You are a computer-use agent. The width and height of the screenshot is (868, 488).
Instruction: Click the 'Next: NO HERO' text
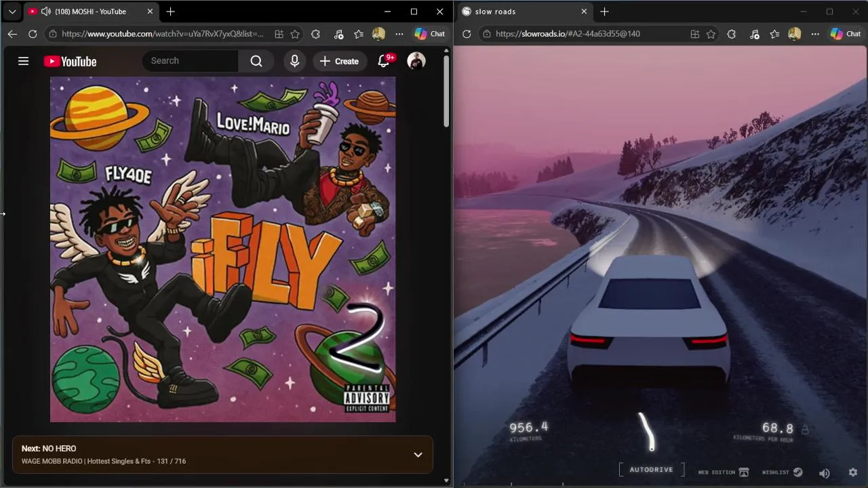[49, 449]
